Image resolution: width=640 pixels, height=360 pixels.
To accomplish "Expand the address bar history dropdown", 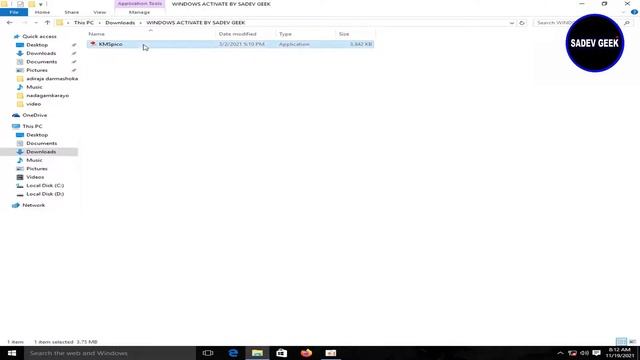I will click(x=512, y=23).
